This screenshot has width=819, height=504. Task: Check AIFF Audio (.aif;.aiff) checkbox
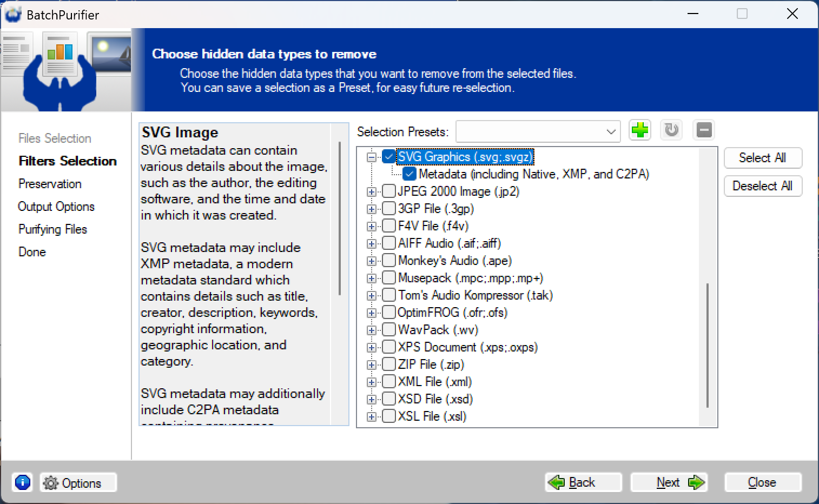(388, 243)
